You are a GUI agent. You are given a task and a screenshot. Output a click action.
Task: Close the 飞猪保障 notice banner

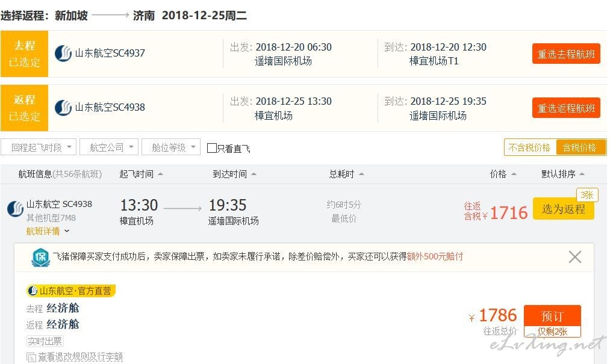point(574,257)
